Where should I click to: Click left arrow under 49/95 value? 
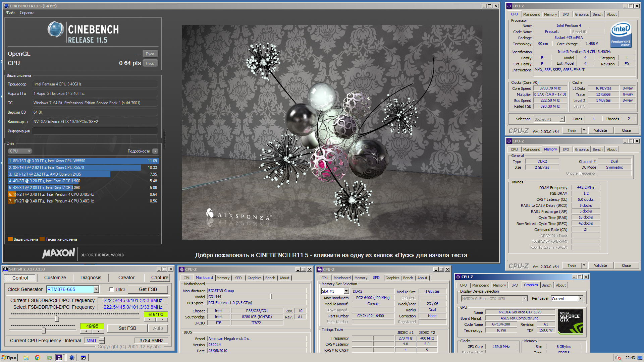pos(86,331)
